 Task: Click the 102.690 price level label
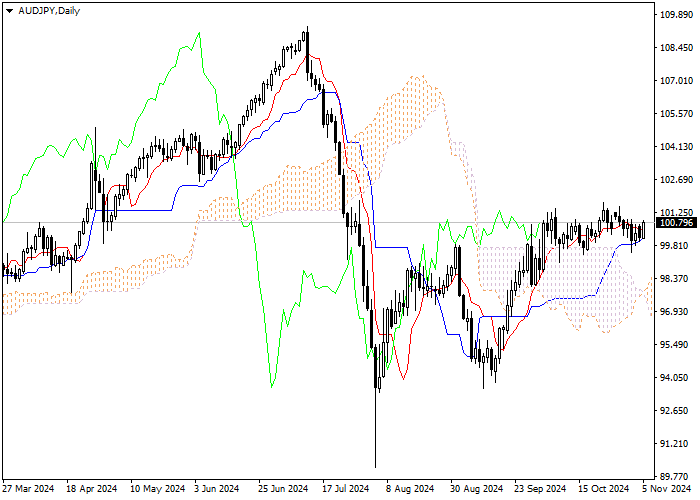(x=676, y=180)
